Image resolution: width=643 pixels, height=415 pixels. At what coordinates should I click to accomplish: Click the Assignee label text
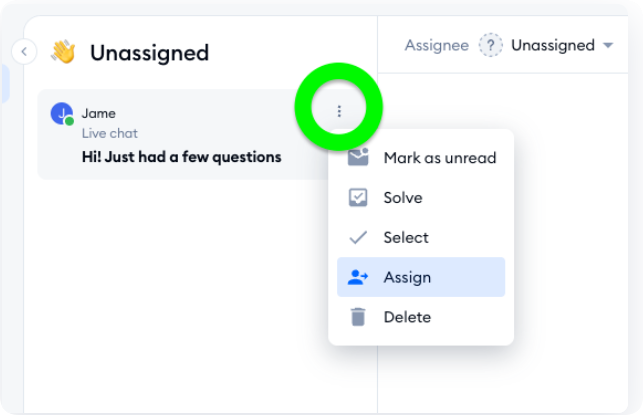436,45
